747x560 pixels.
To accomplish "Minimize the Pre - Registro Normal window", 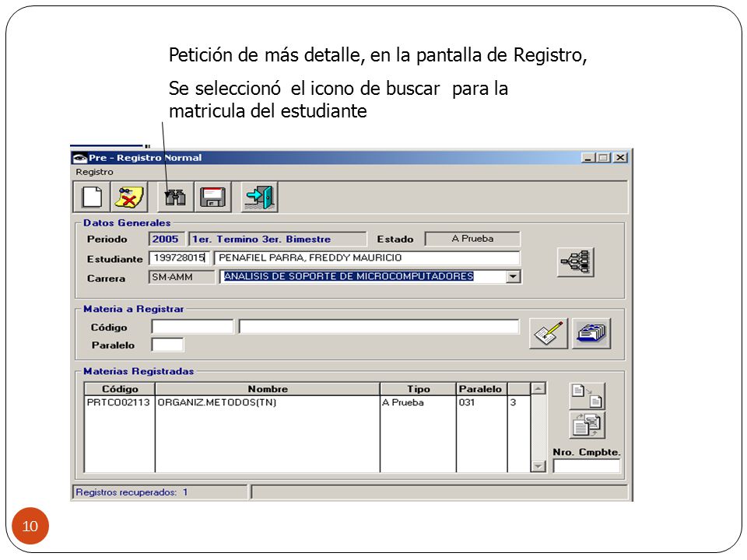I will click(x=588, y=158).
